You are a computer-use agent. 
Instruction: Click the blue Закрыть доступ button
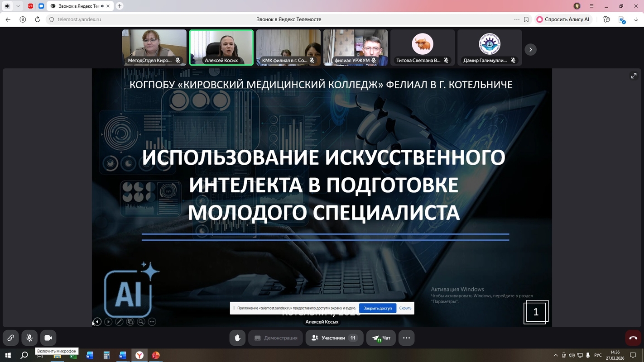coord(377,308)
